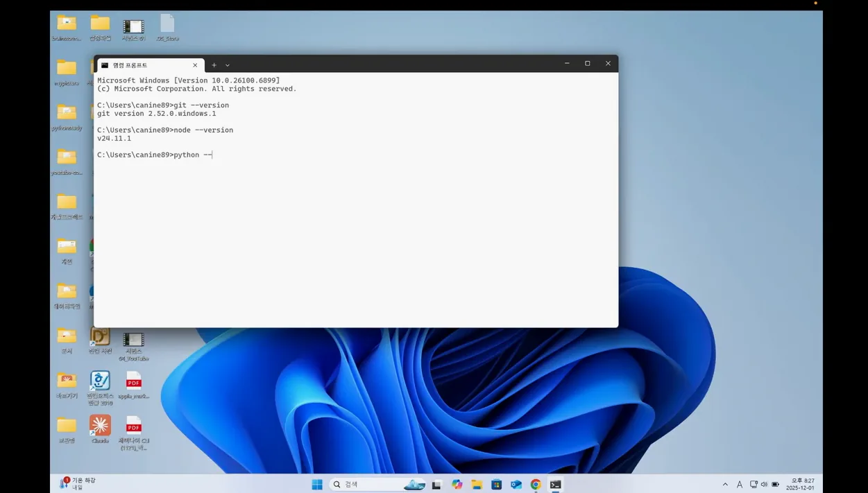The image size is (868, 493).
Task: Select the 'git --version' command line
Action: [x=163, y=105]
